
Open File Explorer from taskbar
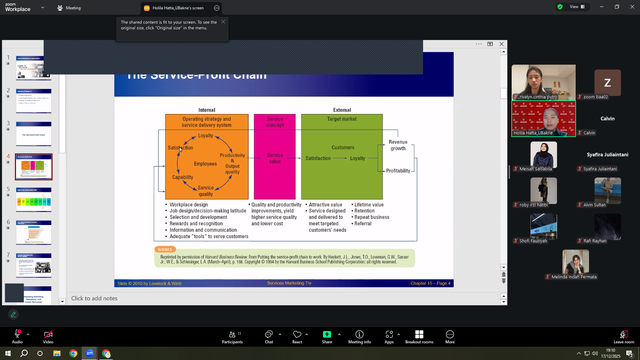click(57, 353)
